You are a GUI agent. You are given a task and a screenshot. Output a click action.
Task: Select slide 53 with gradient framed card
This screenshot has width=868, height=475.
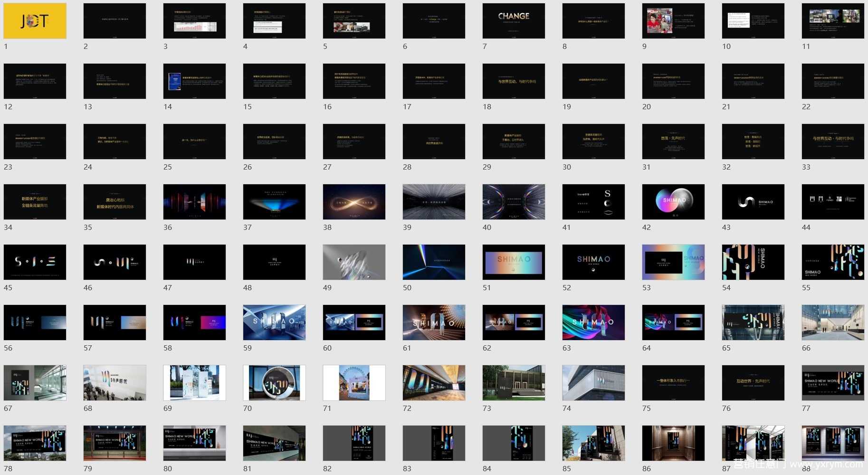pyautogui.click(x=673, y=262)
